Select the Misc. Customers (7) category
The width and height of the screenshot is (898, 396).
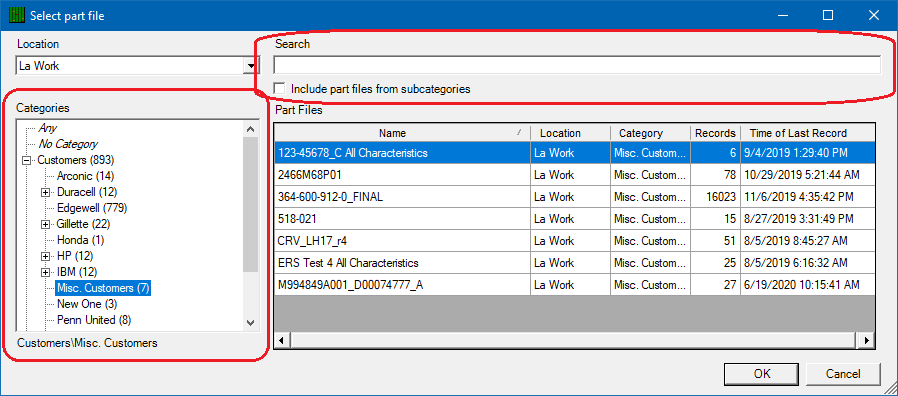click(103, 288)
